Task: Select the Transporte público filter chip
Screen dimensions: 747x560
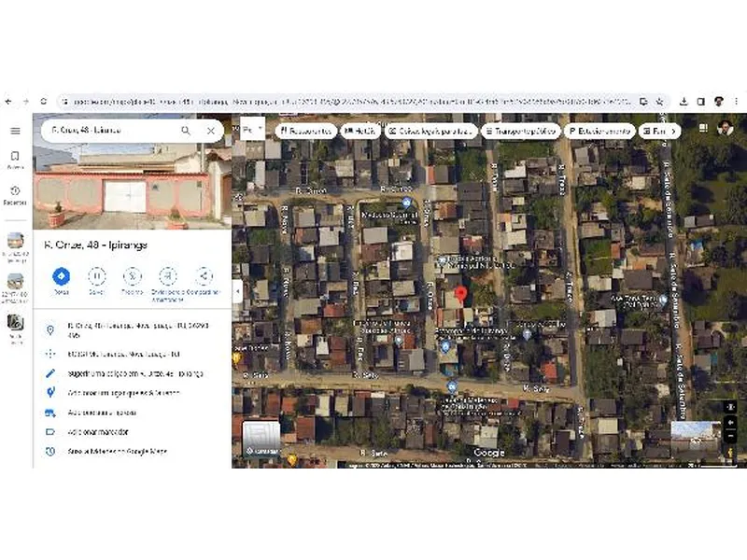Action: [x=521, y=132]
